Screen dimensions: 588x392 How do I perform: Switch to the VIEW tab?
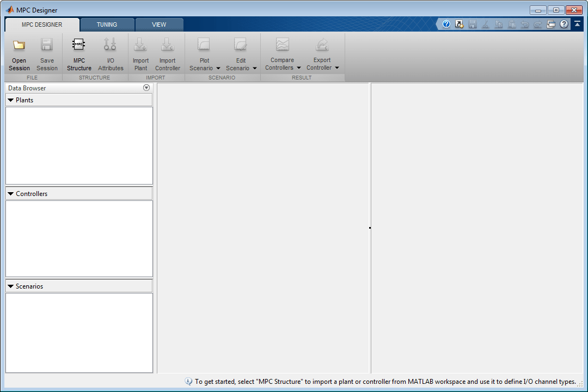159,24
